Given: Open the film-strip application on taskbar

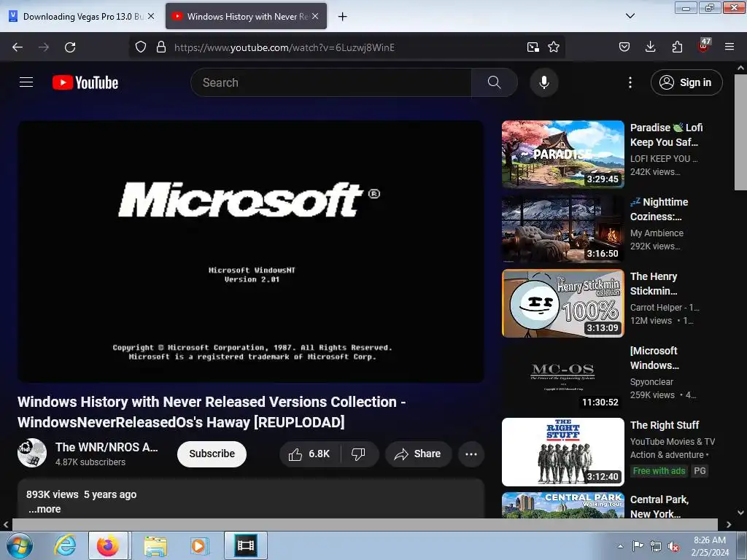Looking at the screenshot, I should coord(246,545).
